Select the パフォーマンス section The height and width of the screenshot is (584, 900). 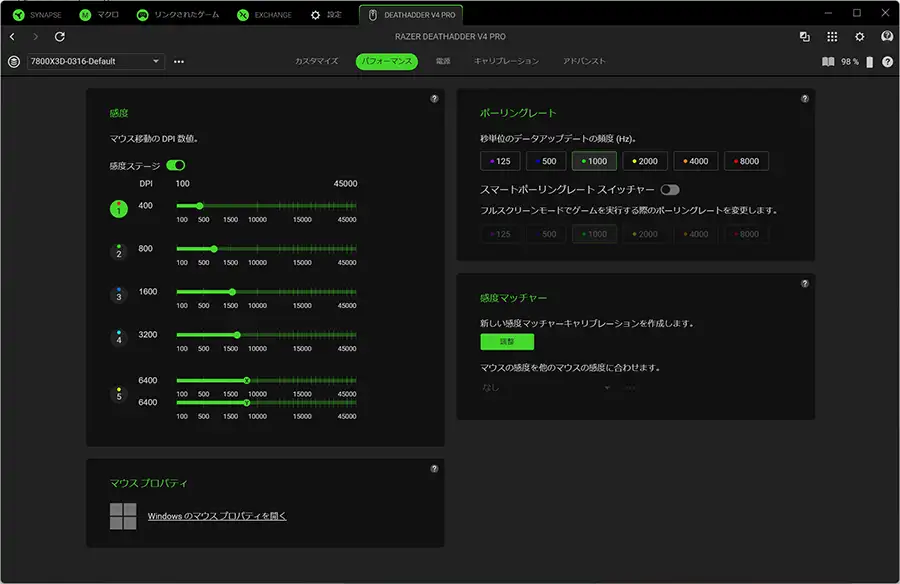tap(387, 61)
